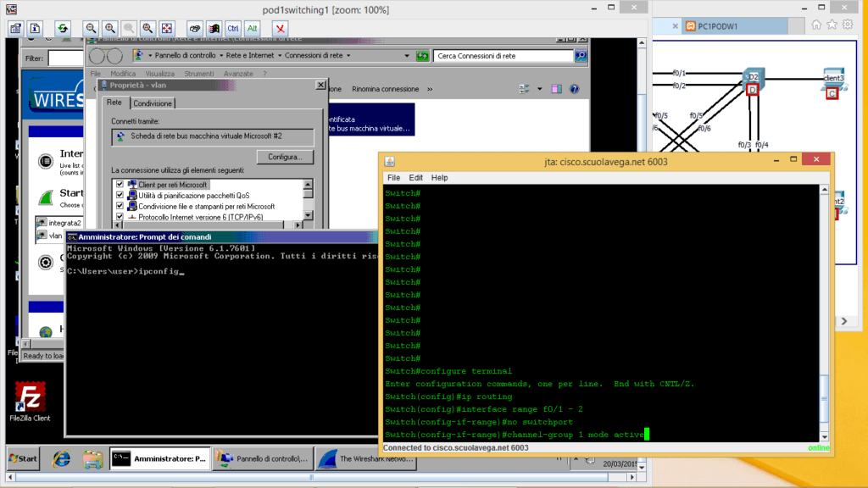This screenshot has width=868, height=488.
Task: Uncheck Client per reti Microsoft
Action: pos(120,184)
